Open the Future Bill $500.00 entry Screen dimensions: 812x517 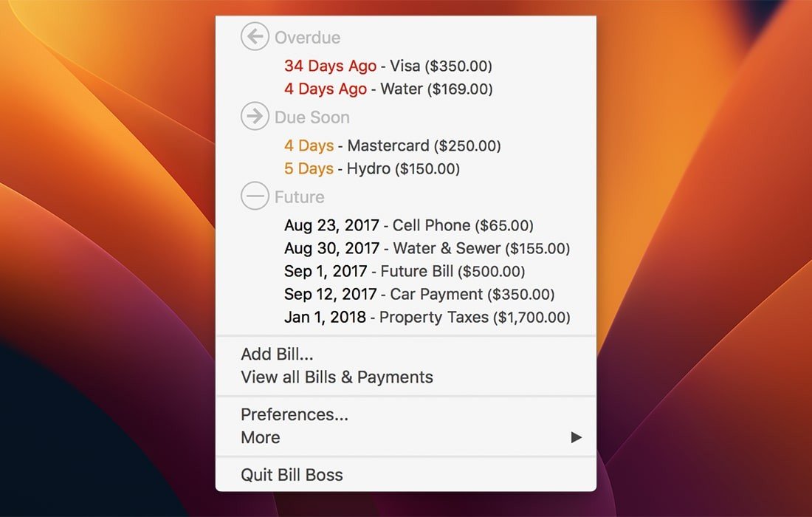pyautogui.click(x=405, y=271)
